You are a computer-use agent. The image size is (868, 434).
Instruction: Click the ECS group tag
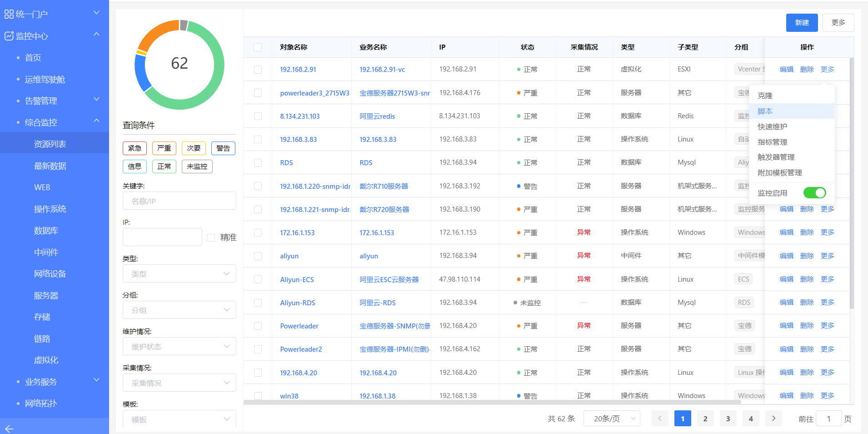(743, 279)
